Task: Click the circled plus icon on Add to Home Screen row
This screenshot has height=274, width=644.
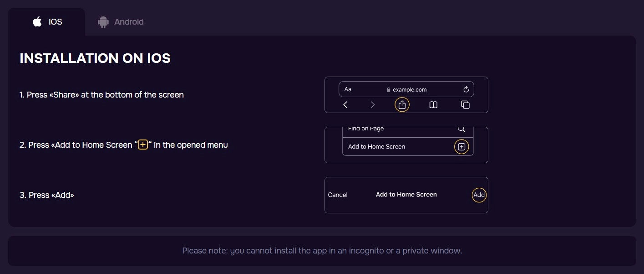Action: coord(461,147)
